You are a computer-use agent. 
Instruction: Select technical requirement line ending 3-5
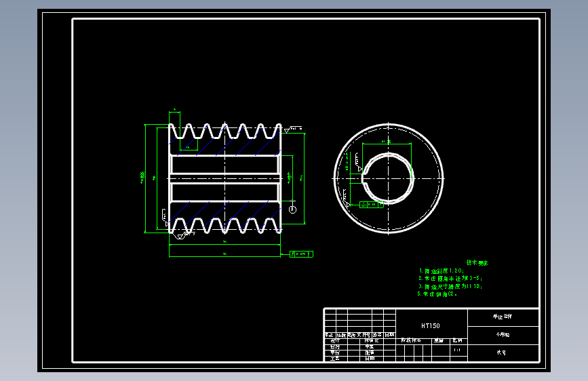[450, 279]
